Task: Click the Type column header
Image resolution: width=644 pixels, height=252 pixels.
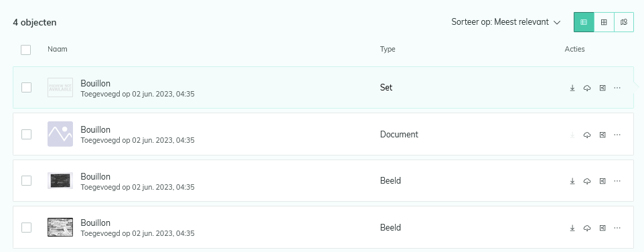Action: (388, 49)
